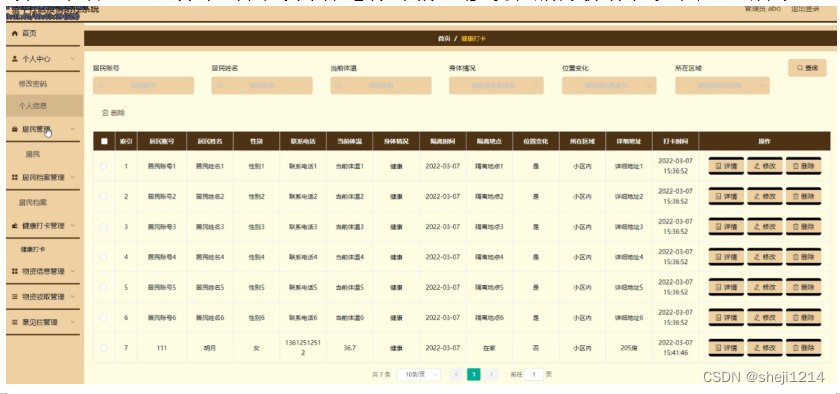Click 删除 for row 居民账号5
Screen dimensions: 840x394
coord(803,287)
